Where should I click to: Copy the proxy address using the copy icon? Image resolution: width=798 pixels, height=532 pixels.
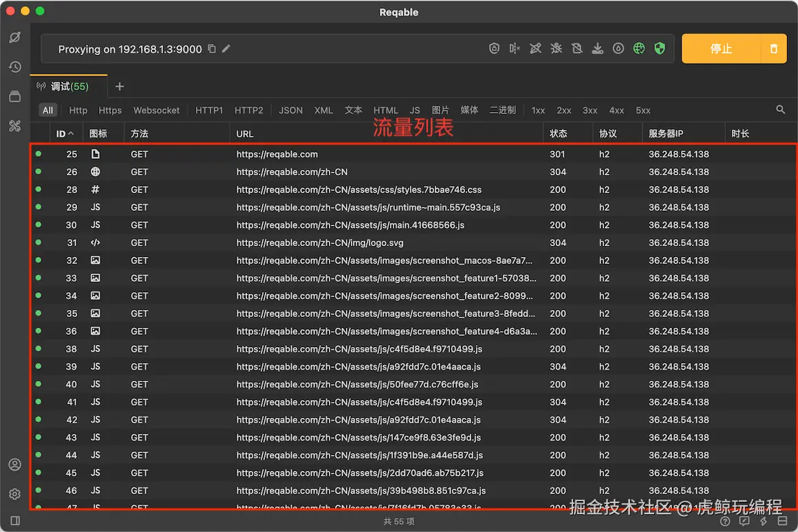coord(213,49)
